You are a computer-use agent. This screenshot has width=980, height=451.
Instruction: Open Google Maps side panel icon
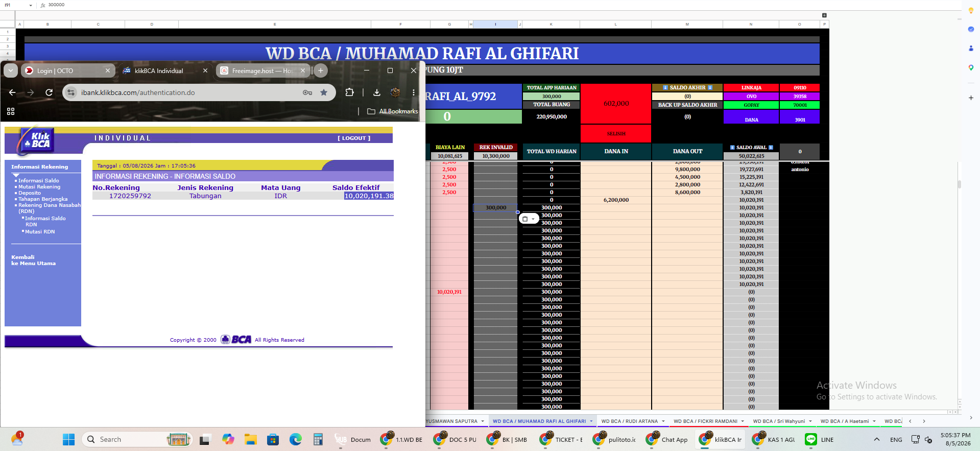[x=971, y=67]
